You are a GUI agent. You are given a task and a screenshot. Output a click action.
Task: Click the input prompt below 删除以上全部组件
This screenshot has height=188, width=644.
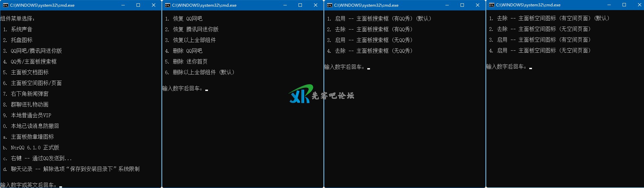click(x=184, y=89)
